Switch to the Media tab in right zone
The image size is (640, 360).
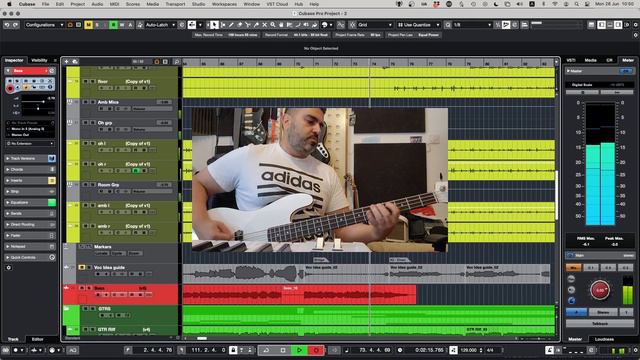[591, 60]
